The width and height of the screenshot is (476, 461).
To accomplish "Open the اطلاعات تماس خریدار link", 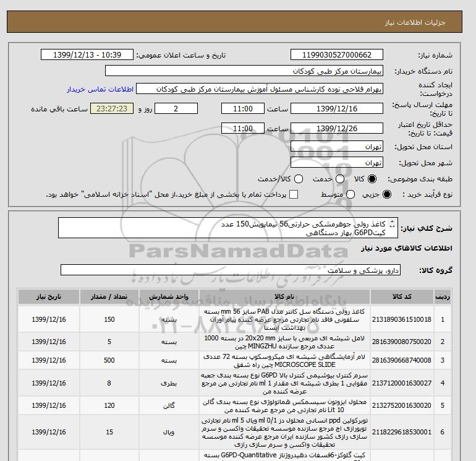I will click(x=100, y=89).
